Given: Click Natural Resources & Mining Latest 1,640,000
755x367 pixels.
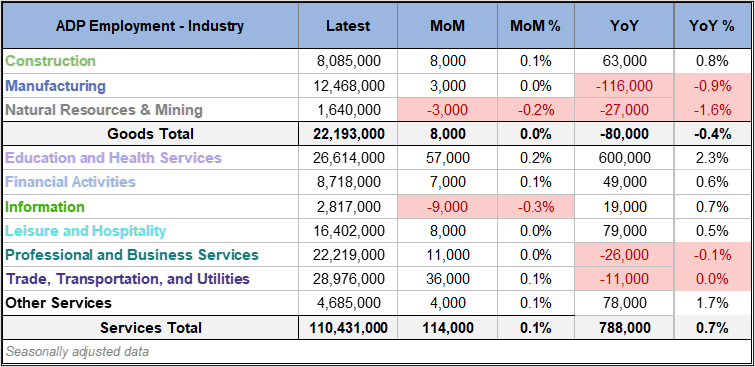Looking at the screenshot, I should (x=349, y=110).
